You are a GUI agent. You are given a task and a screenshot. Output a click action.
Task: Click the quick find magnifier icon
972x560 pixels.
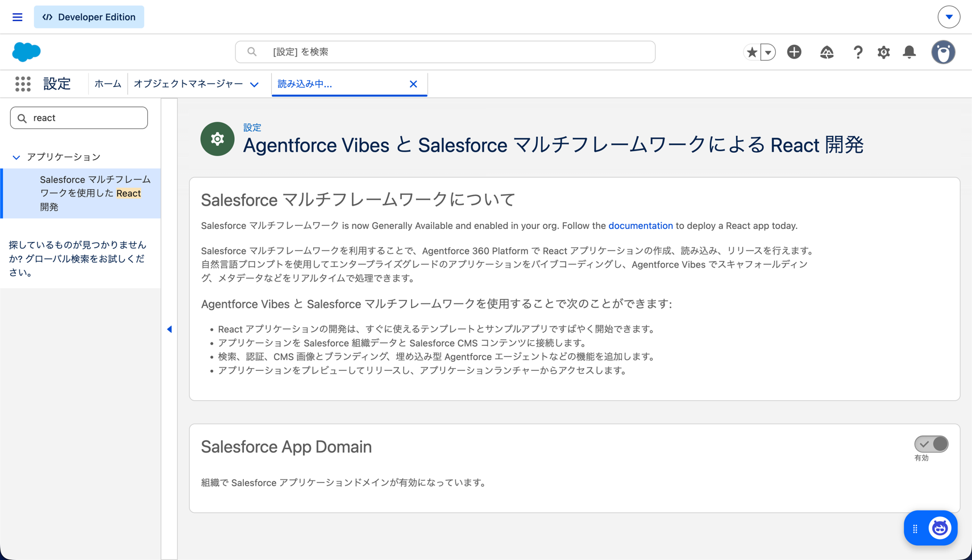22,118
